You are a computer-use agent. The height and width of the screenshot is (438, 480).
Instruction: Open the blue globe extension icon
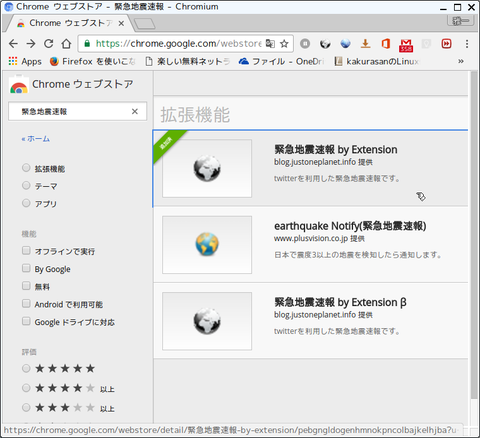pos(345,44)
